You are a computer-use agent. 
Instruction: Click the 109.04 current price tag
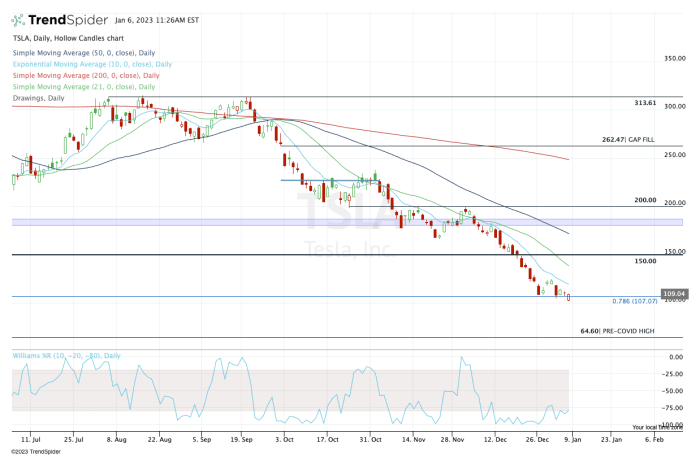click(674, 294)
